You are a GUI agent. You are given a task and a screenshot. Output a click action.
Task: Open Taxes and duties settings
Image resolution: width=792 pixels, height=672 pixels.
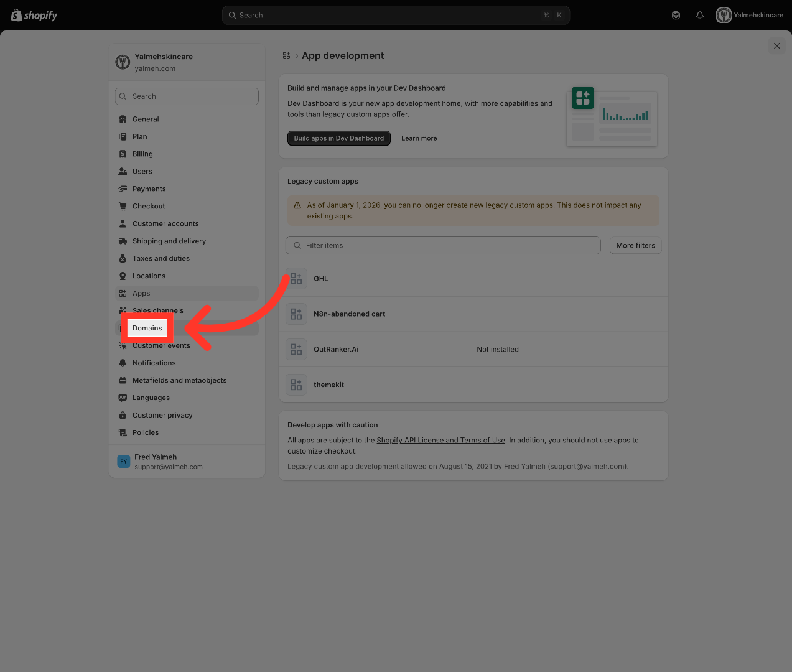[x=187, y=258]
